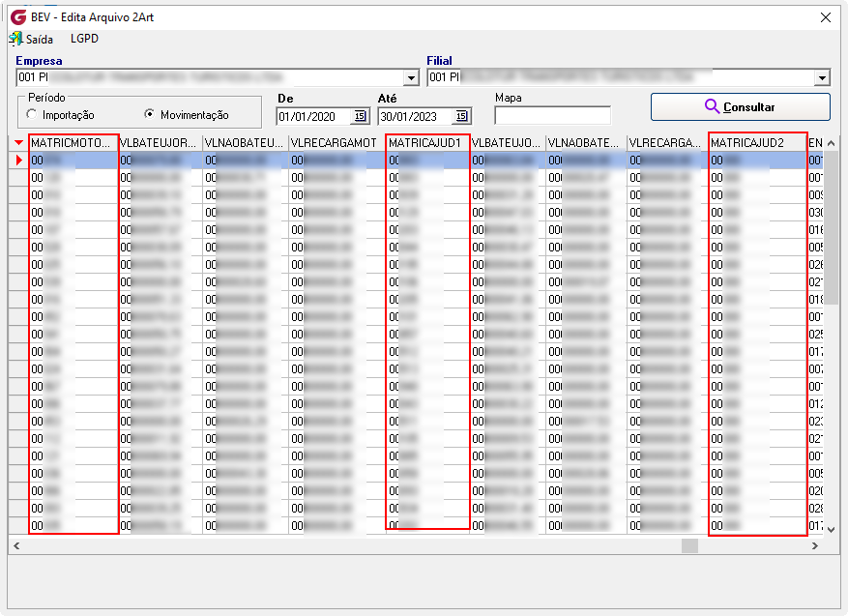Click the grid vertical scrollbar down arrow

tap(832, 530)
